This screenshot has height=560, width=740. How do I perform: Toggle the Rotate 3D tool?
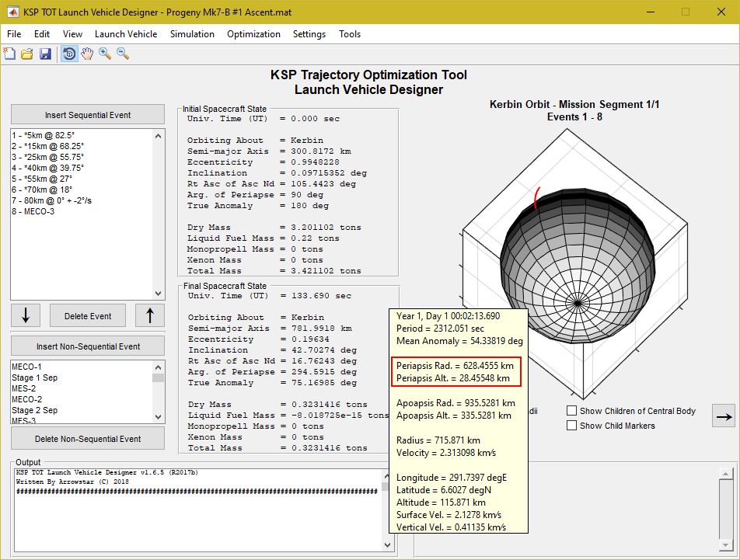pos(69,54)
